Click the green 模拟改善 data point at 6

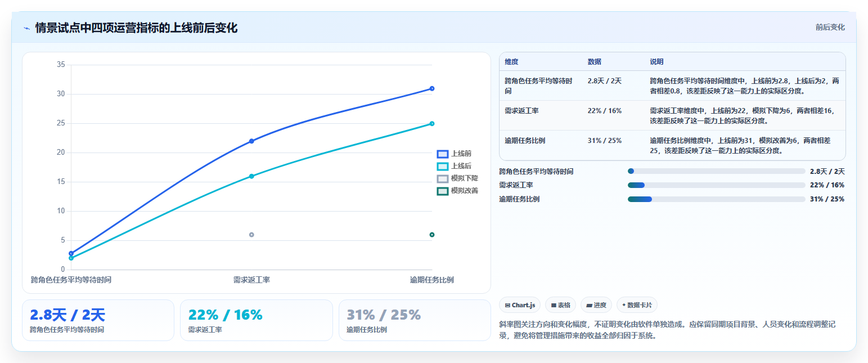[432, 235]
